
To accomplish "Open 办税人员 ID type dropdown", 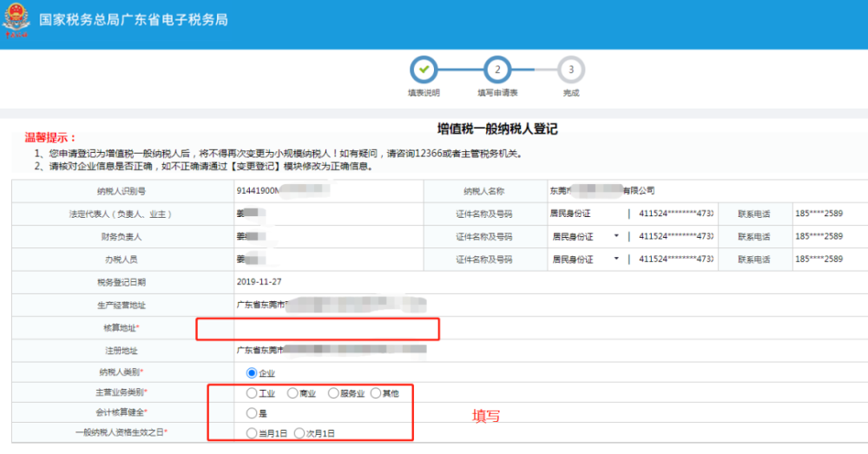I will point(586,259).
